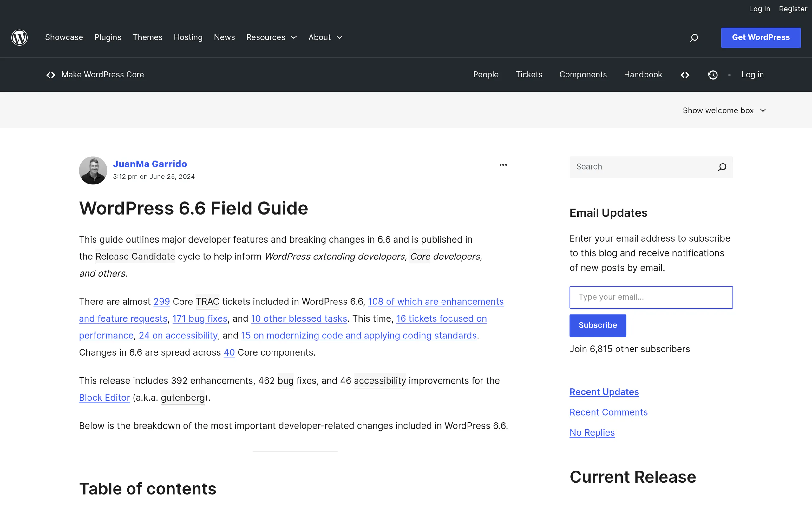Open the Block Editor link
The height and width of the screenshot is (508, 812).
point(104,398)
